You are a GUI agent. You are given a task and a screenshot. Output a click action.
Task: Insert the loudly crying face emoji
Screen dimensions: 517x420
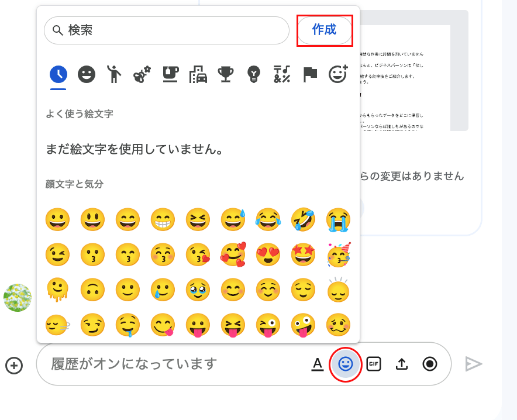click(x=338, y=219)
